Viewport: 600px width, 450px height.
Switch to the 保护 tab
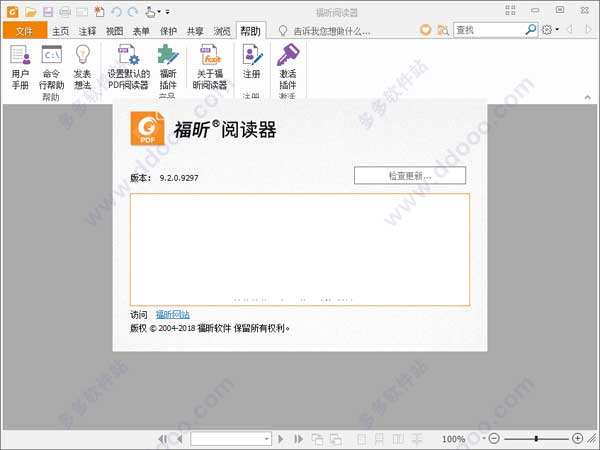point(168,31)
